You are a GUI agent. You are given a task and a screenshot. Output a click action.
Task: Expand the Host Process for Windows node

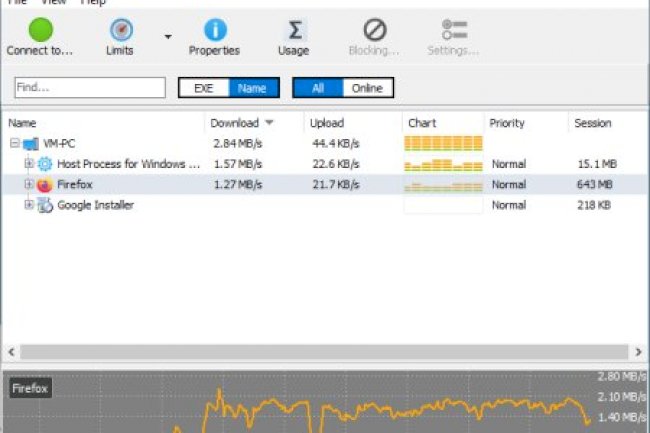coord(29,164)
